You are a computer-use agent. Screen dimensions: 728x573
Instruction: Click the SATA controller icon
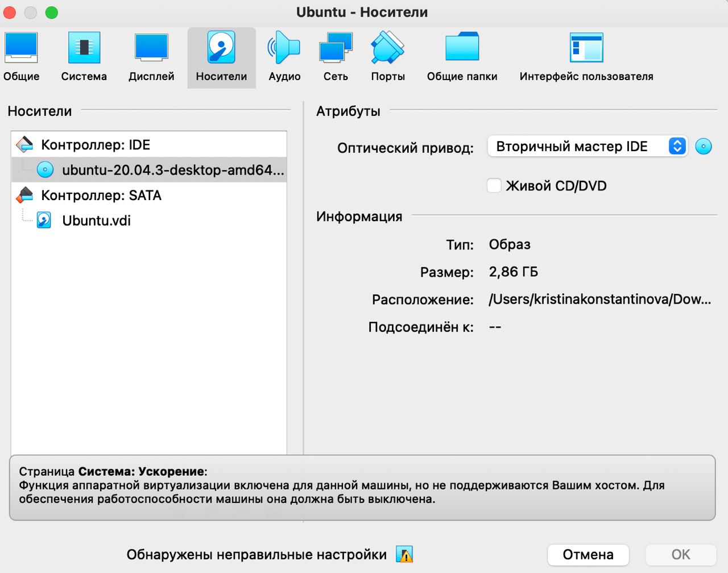coord(24,196)
